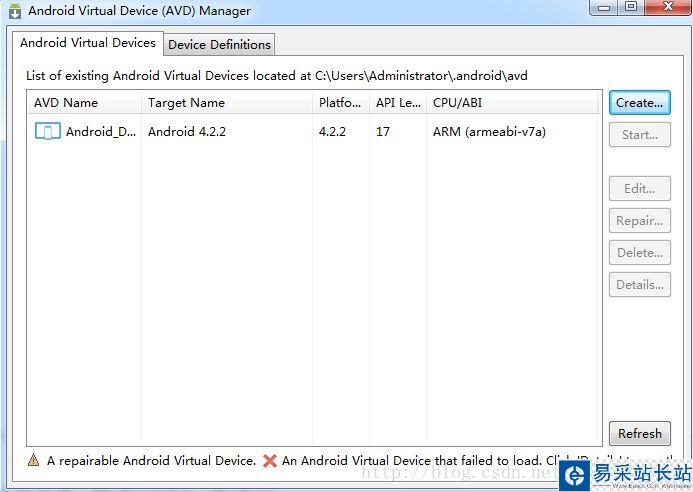This screenshot has height=492, width=693.
Task: Click the API level 17 cell
Action: [x=383, y=132]
